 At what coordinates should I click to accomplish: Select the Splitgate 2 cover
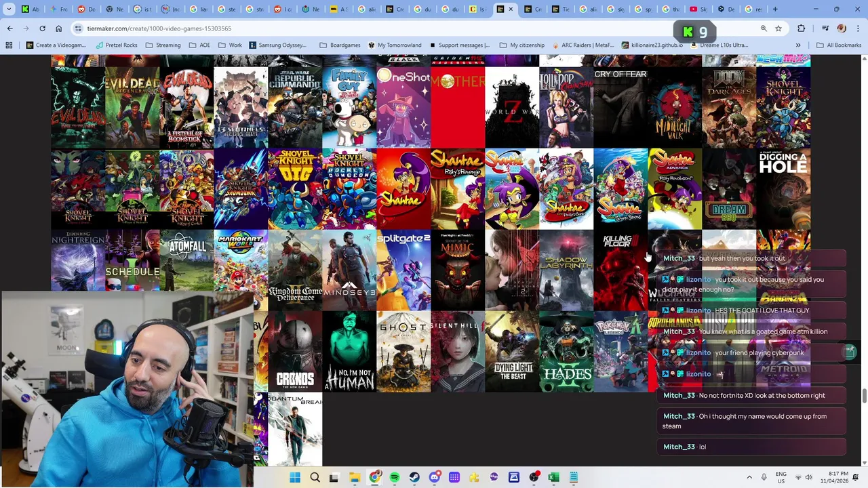(x=403, y=270)
